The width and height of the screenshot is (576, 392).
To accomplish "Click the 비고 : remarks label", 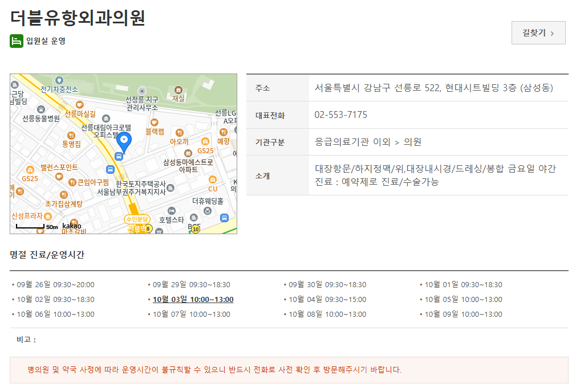I will (26, 340).
